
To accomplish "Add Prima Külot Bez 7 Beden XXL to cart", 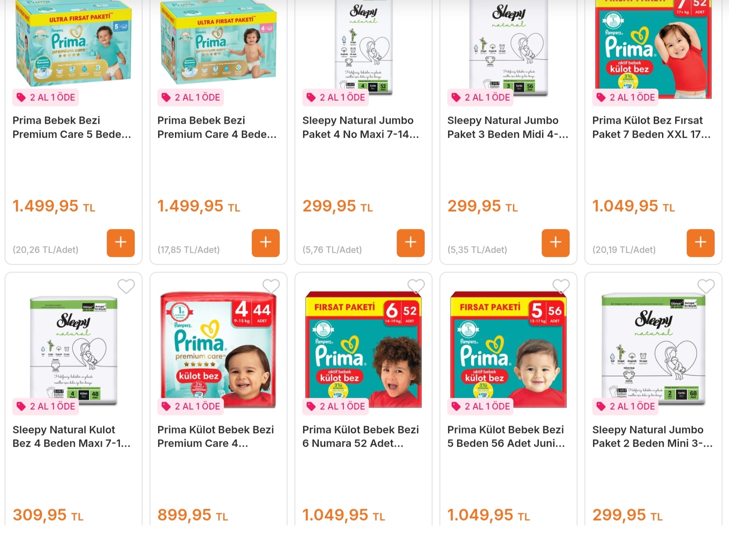I will [701, 243].
